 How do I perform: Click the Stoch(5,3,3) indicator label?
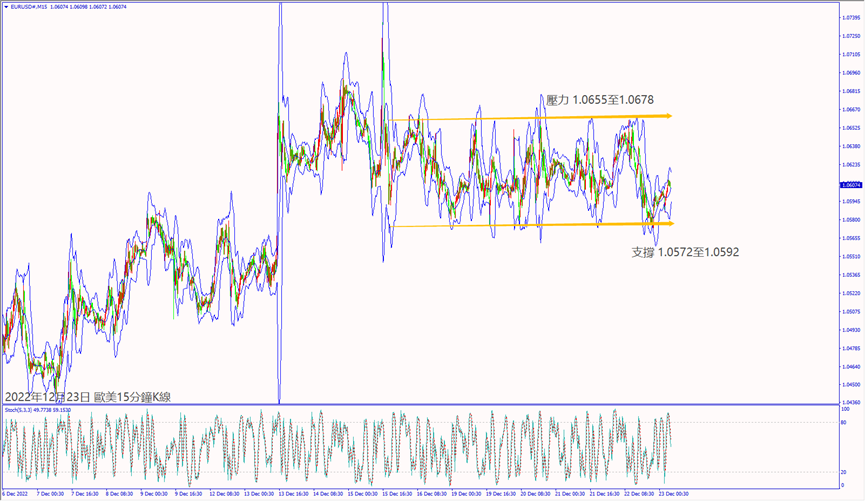coord(32,409)
